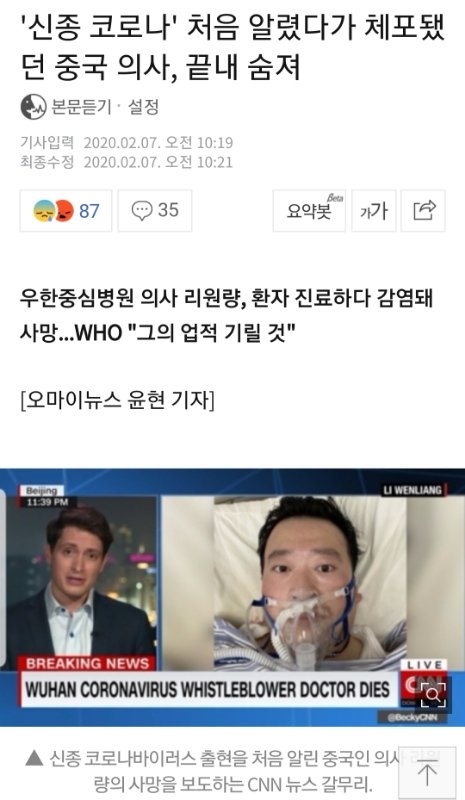Tap the angry emoji reaction icon

pos(64,211)
